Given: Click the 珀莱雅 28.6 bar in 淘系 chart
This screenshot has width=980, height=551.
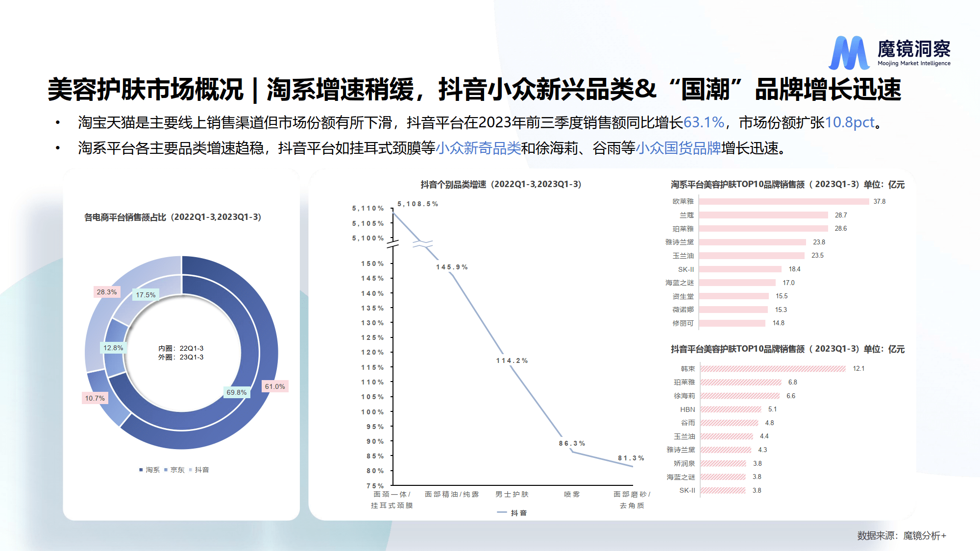Looking at the screenshot, I should coord(763,228).
